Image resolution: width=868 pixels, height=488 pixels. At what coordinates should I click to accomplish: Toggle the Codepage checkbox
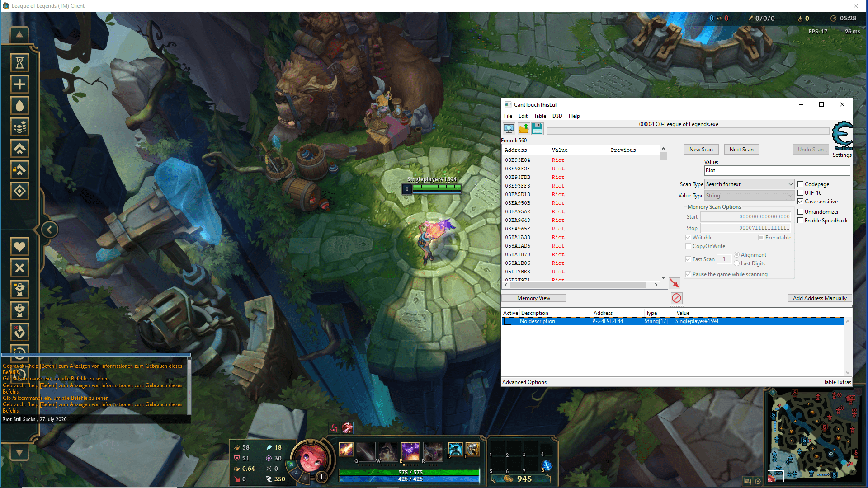[x=801, y=184]
